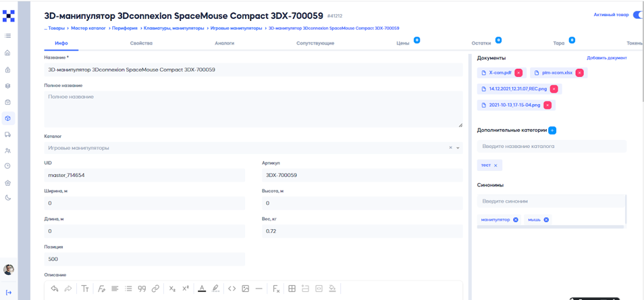Switch to the Аналоги tab
The height and width of the screenshot is (300, 644).
click(x=225, y=43)
